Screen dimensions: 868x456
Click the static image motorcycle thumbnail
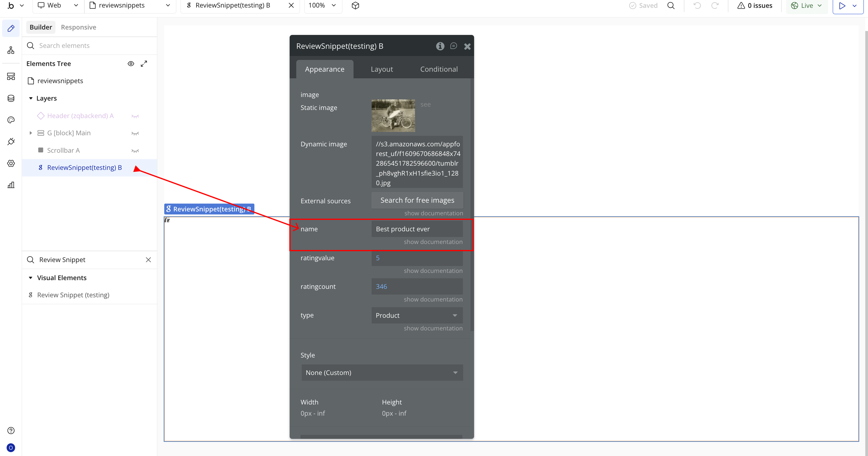coord(393,116)
